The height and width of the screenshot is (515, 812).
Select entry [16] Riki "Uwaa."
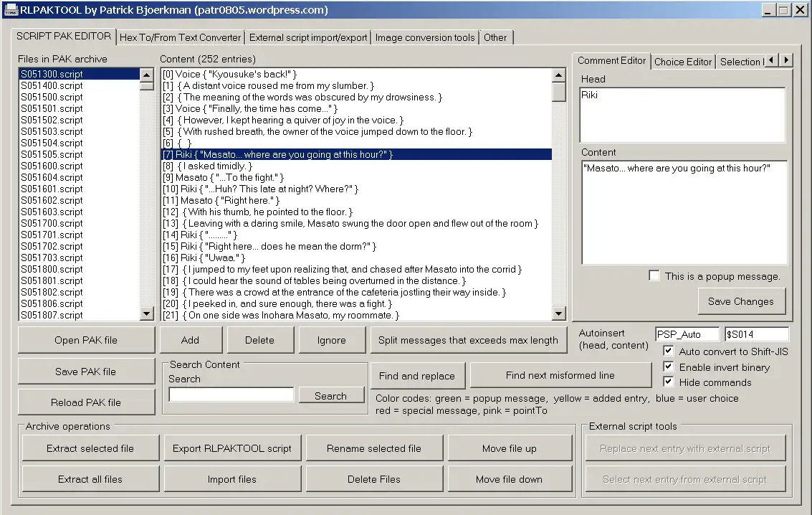[356, 257]
